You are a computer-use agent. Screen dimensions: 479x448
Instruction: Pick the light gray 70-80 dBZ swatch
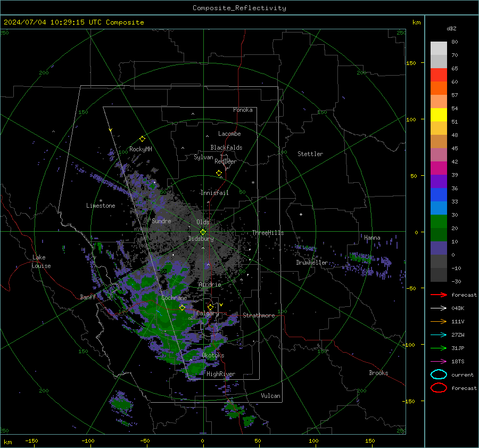tap(439, 48)
